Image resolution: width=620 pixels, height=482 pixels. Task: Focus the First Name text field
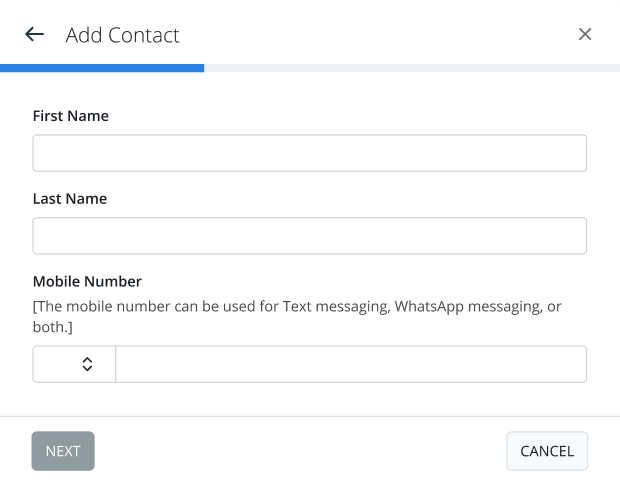309,153
